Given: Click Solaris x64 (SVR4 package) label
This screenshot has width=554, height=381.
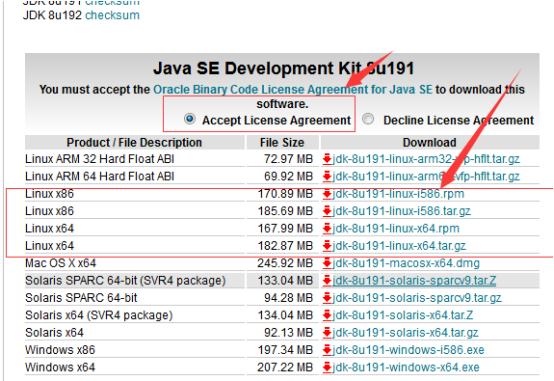Looking at the screenshot, I should click(x=99, y=315).
